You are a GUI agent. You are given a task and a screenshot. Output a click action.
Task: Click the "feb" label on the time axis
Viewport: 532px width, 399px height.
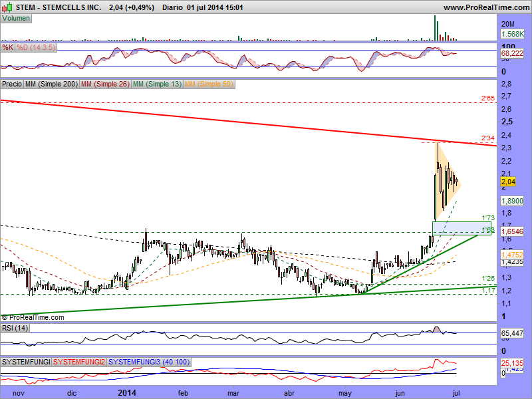click(x=183, y=393)
